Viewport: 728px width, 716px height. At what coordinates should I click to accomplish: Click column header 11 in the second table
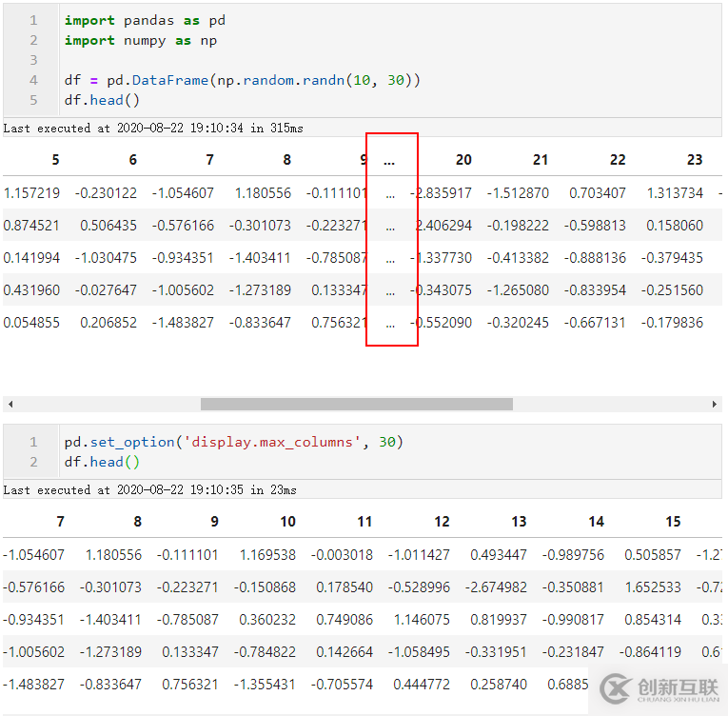[364, 522]
